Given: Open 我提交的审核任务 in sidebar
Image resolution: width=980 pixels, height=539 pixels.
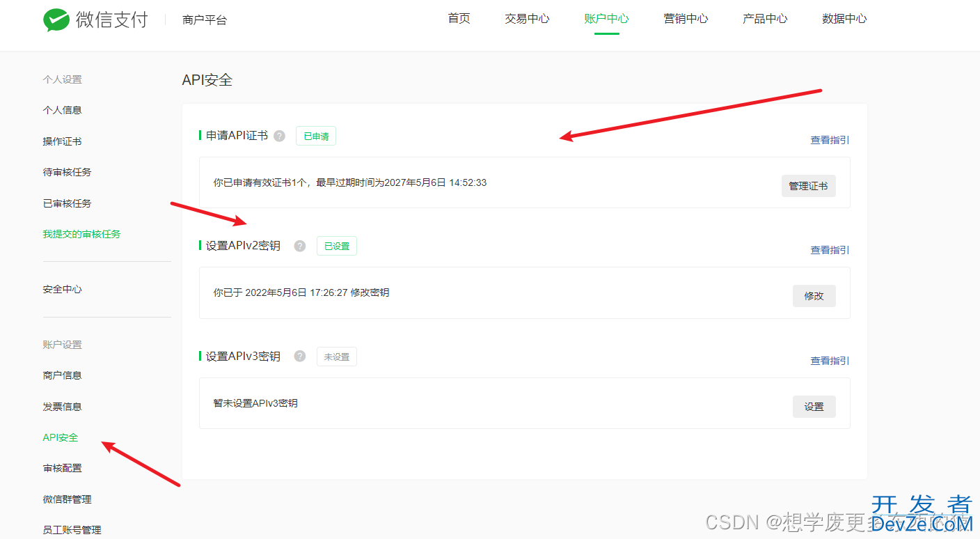Looking at the screenshot, I should coord(82,234).
